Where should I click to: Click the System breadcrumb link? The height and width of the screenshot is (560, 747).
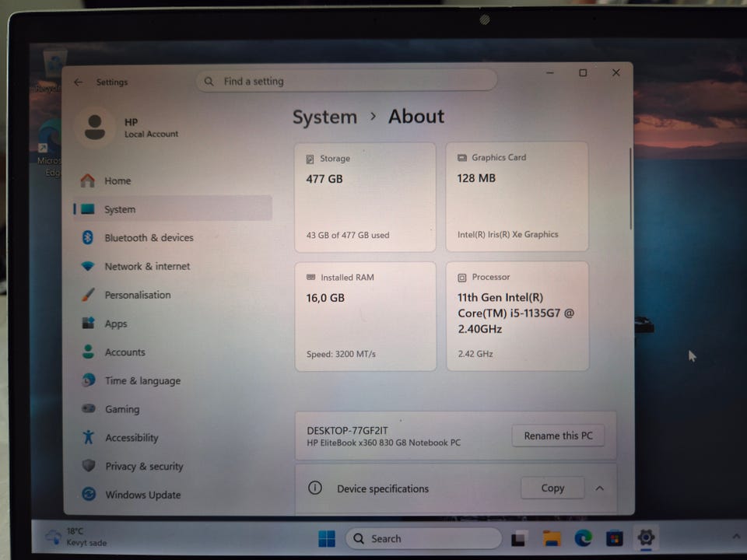324,117
